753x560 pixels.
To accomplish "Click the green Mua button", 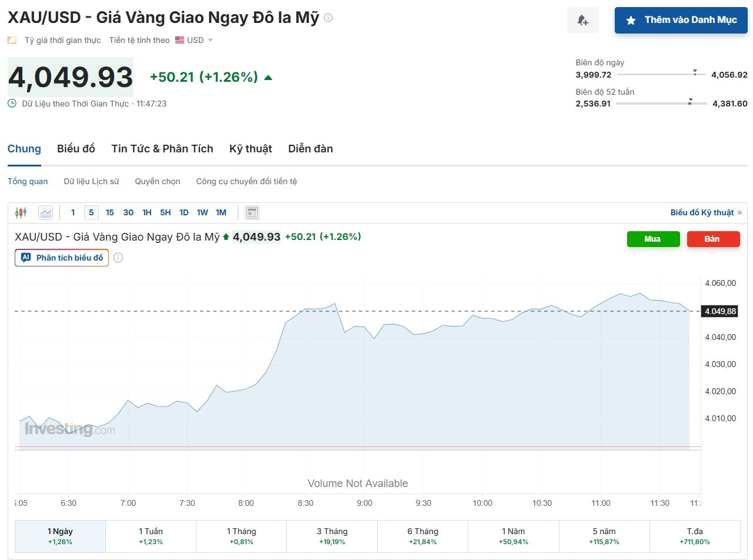I will 653,239.
